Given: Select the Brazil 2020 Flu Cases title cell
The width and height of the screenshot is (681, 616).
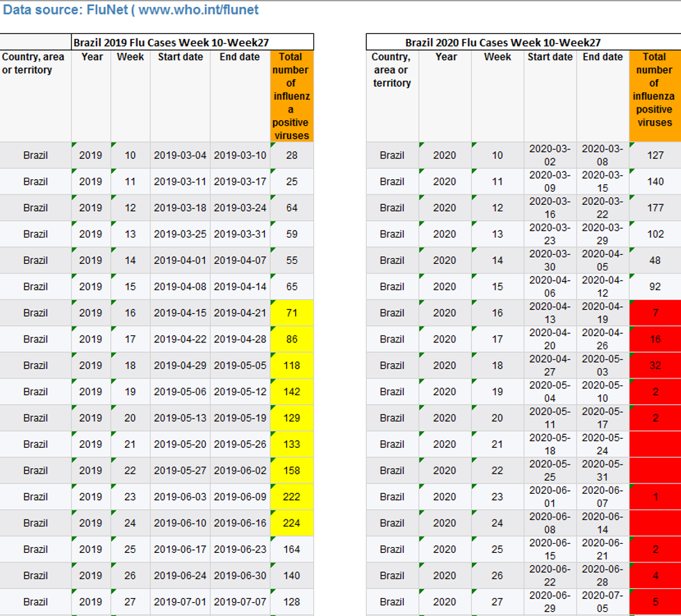Looking at the screenshot, I should click(502, 42).
